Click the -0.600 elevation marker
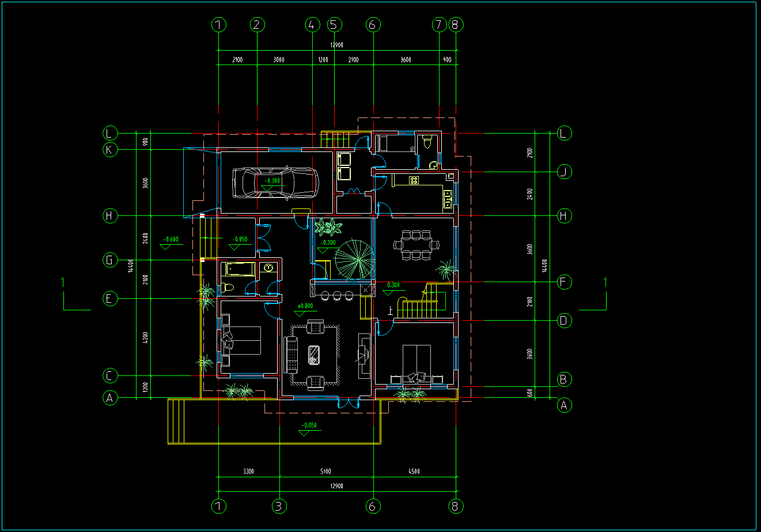 [x=171, y=240]
